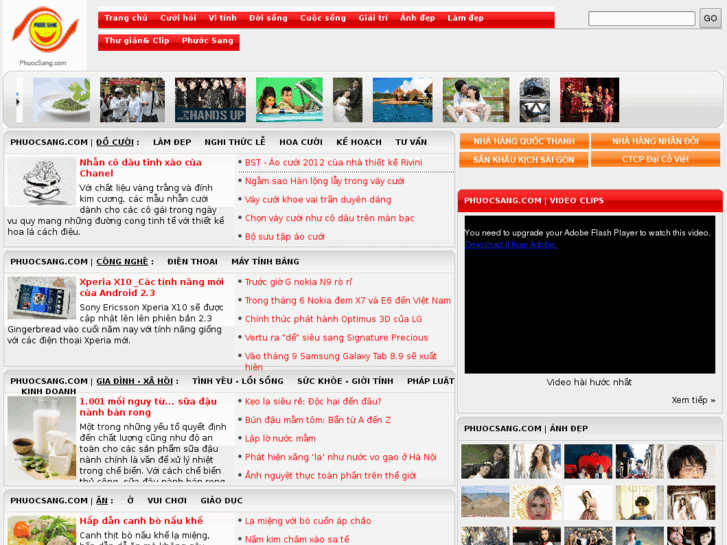This screenshot has height=545, width=727.
Task: Open sữa đậu nành bán rong article
Action: pos(148,407)
